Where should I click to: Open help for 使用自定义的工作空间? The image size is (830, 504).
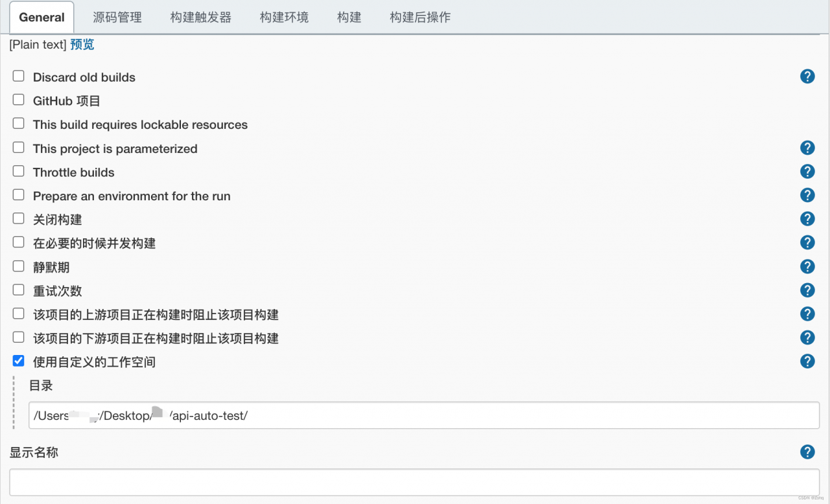coord(807,361)
